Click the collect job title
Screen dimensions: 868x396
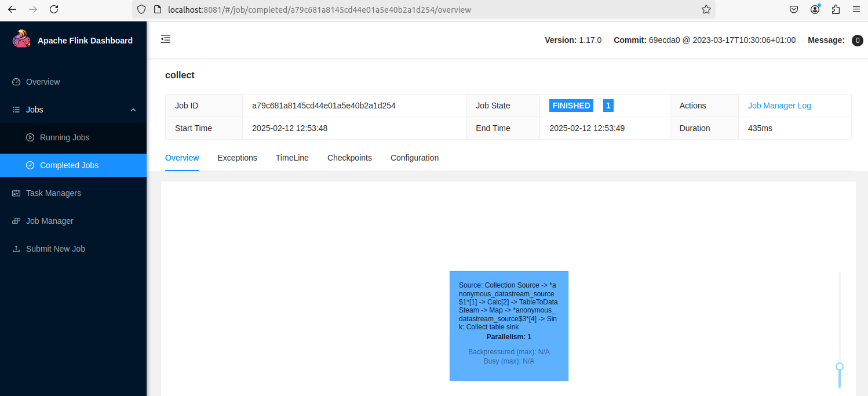(x=180, y=75)
